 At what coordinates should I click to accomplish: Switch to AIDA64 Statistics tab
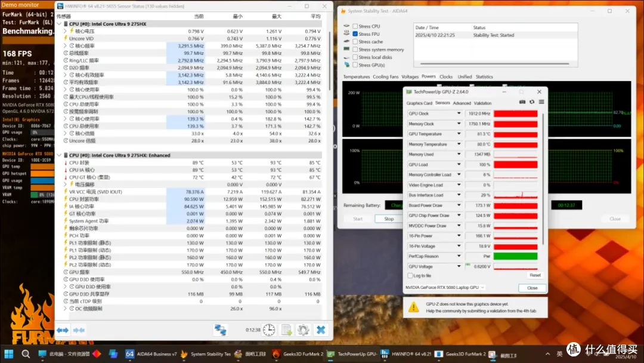point(484,77)
